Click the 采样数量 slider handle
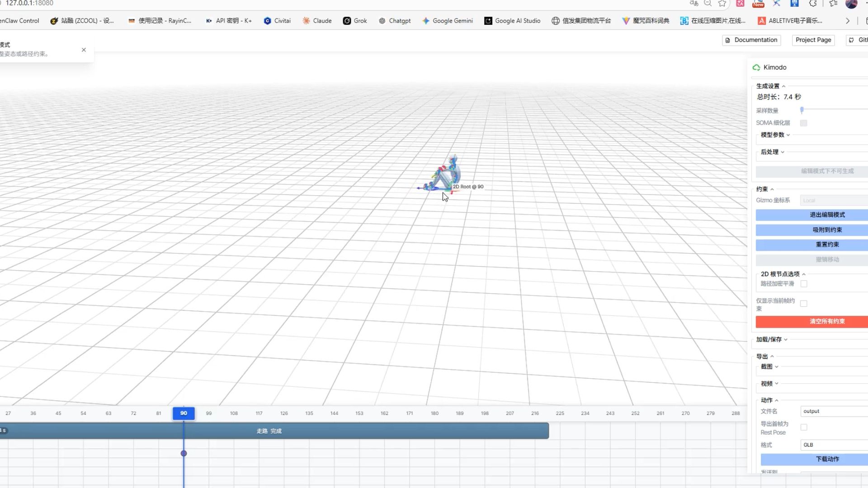868x488 pixels. point(802,110)
